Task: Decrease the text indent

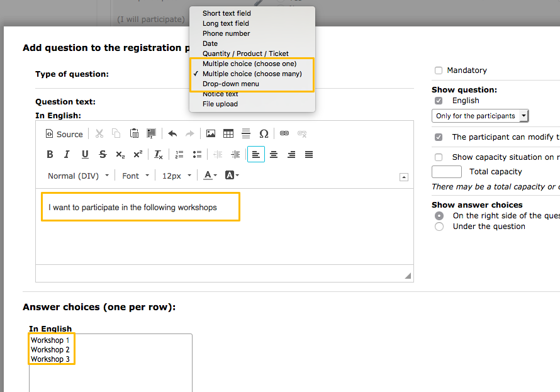Action: tap(218, 155)
